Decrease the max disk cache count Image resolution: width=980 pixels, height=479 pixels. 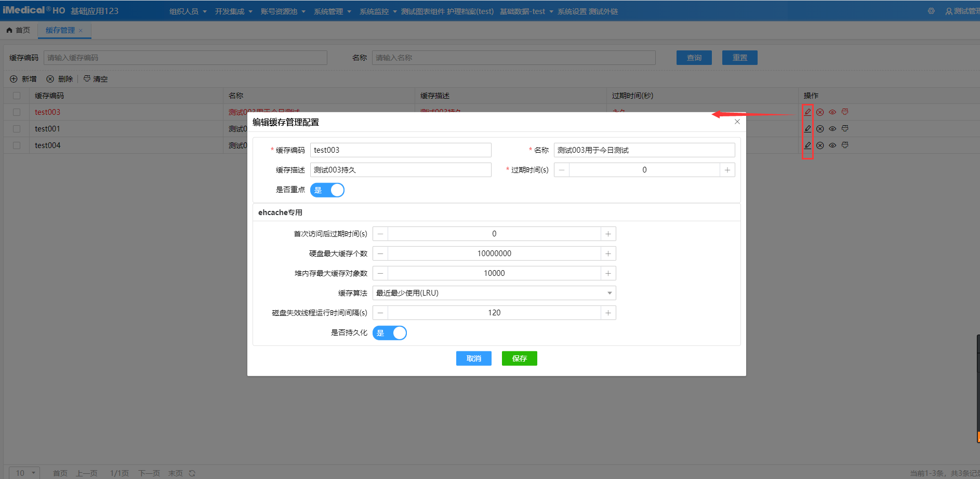click(380, 254)
